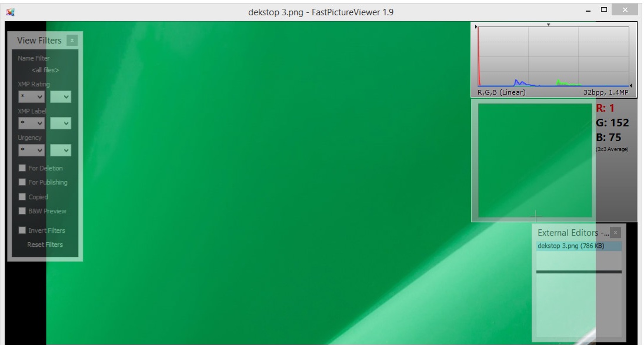The image size is (644, 345).
Task: Select dekstop 3.png in External Editors list
Action: point(570,246)
